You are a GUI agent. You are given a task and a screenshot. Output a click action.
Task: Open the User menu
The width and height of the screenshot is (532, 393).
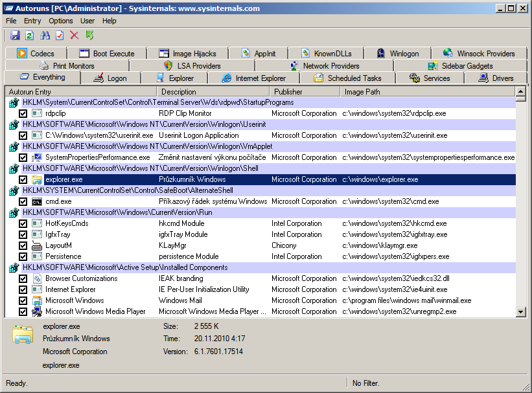87,21
